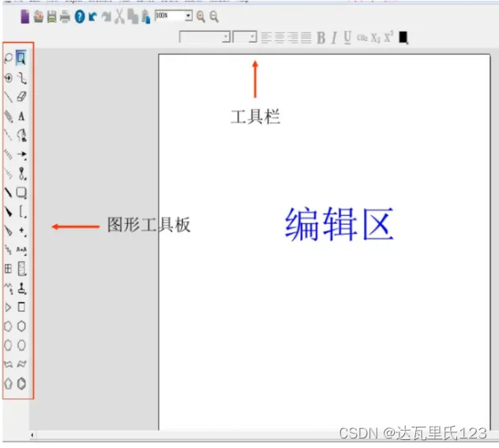Toggle CH2 chemical formula style
Screen dimensions: 499x448
(362, 38)
